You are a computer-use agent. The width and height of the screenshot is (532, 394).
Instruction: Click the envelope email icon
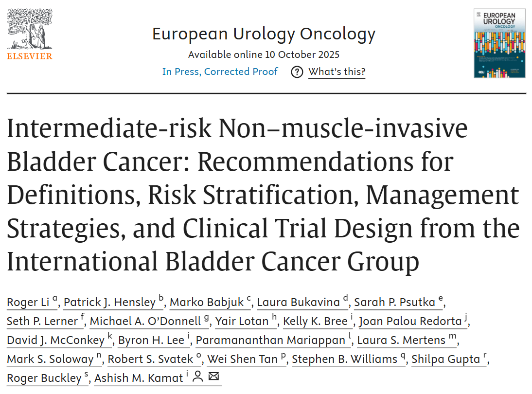(213, 376)
